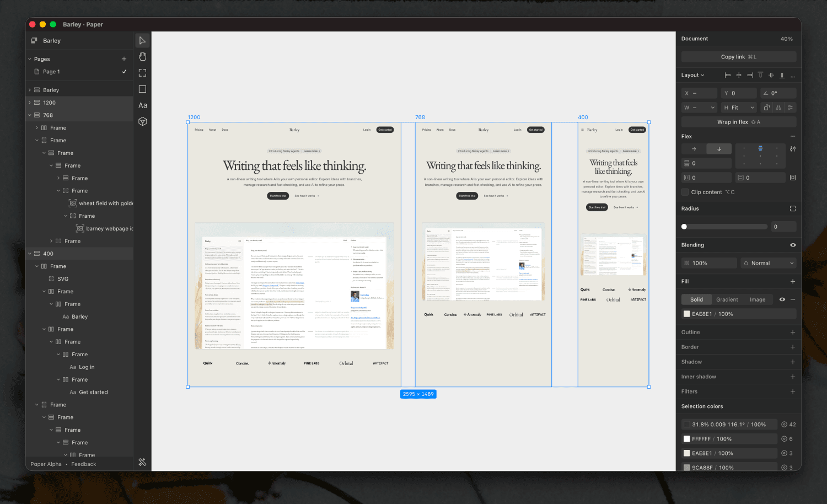This screenshot has width=827, height=504.
Task: Adjust the Radius slider handle
Action: [684, 227]
